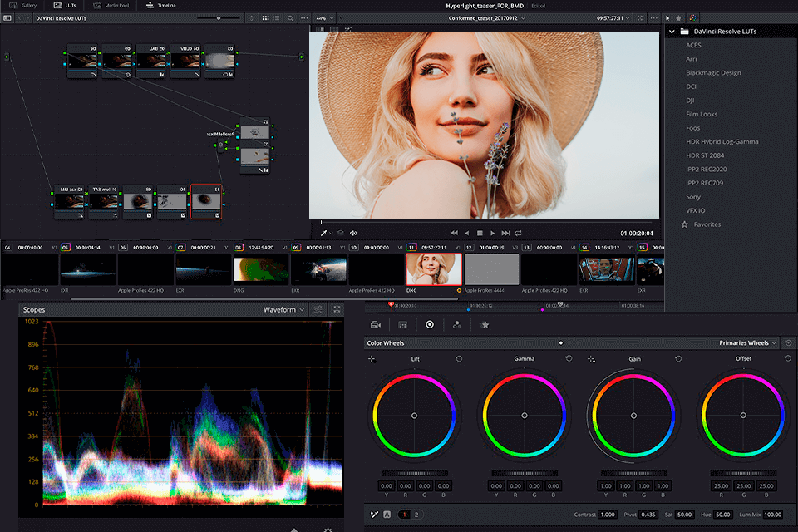Open the Camera Raw palette
Viewport: 798px width, 532px height.
(376, 325)
